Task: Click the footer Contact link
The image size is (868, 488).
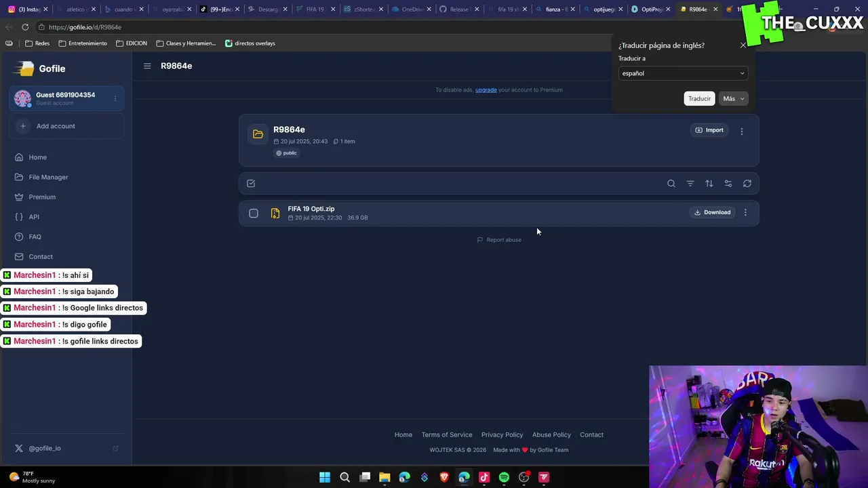Action: click(x=592, y=434)
